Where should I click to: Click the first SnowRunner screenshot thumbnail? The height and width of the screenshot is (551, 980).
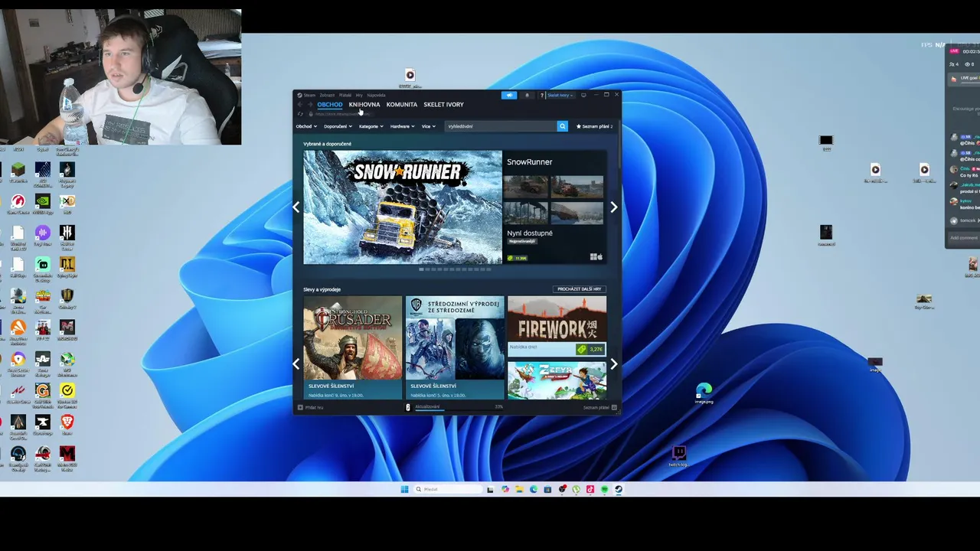(525, 187)
